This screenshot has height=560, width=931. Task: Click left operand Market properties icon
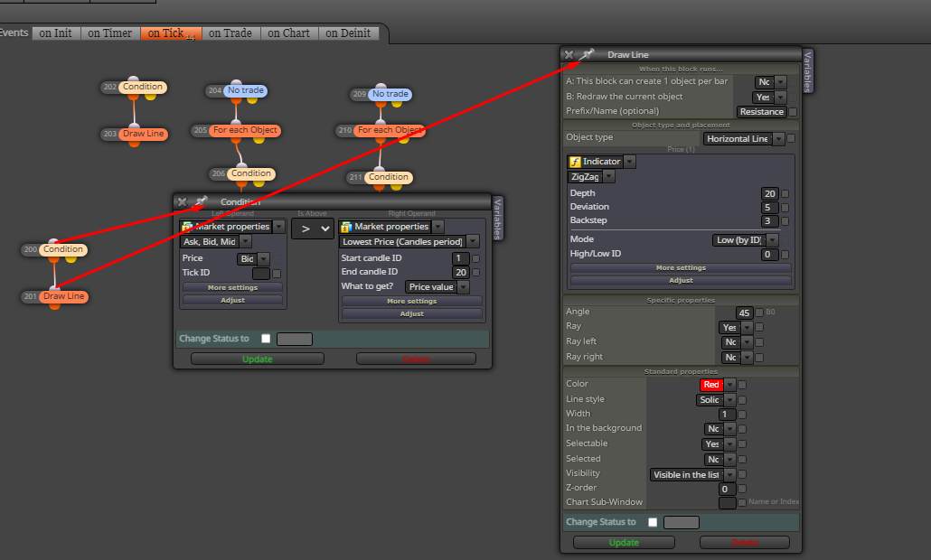tap(188, 227)
